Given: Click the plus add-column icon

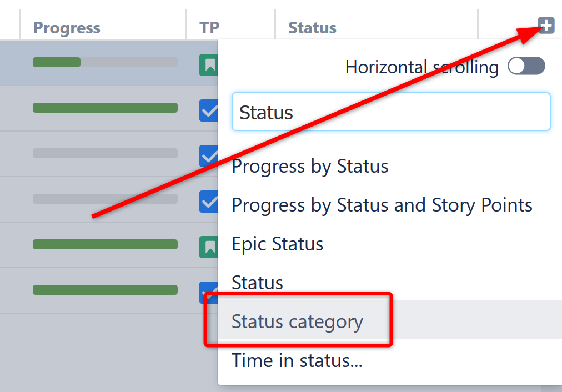Looking at the screenshot, I should [x=546, y=25].
